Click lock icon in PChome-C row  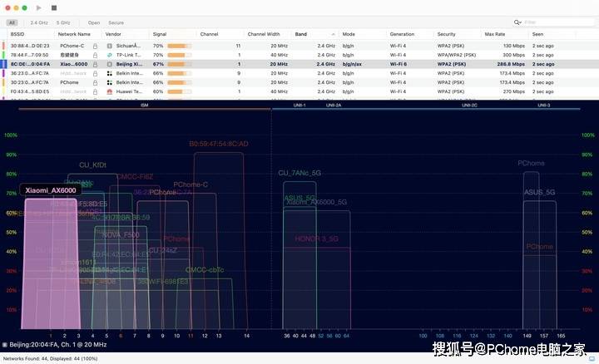pyautogui.click(x=95, y=46)
